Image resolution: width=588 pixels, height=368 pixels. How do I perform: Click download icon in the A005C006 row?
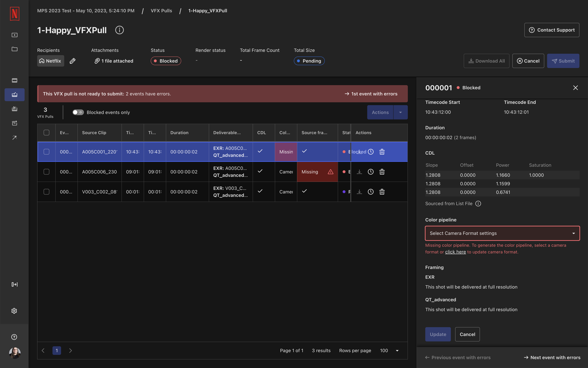pyautogui.click(x=359, y=172)
